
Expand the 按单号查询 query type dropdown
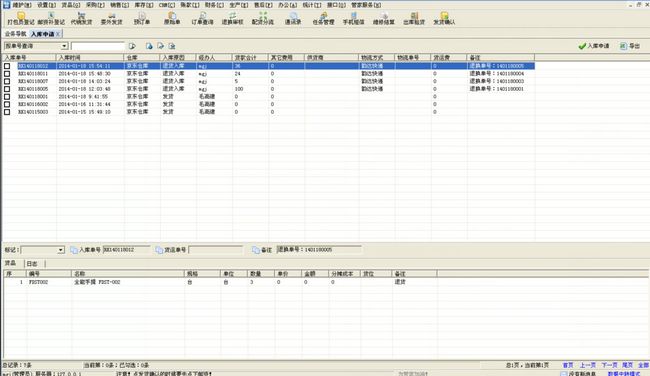pyautogui.click(x=64, y=46)
